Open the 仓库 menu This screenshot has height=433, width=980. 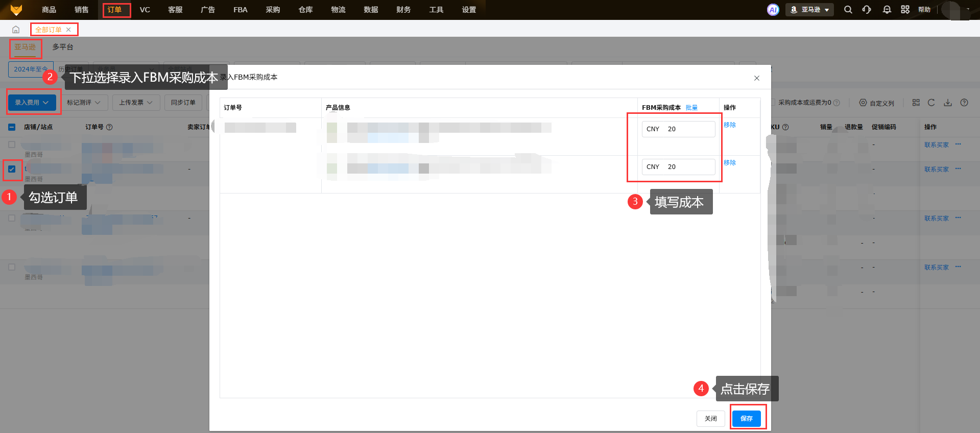(x=306, y=10)
